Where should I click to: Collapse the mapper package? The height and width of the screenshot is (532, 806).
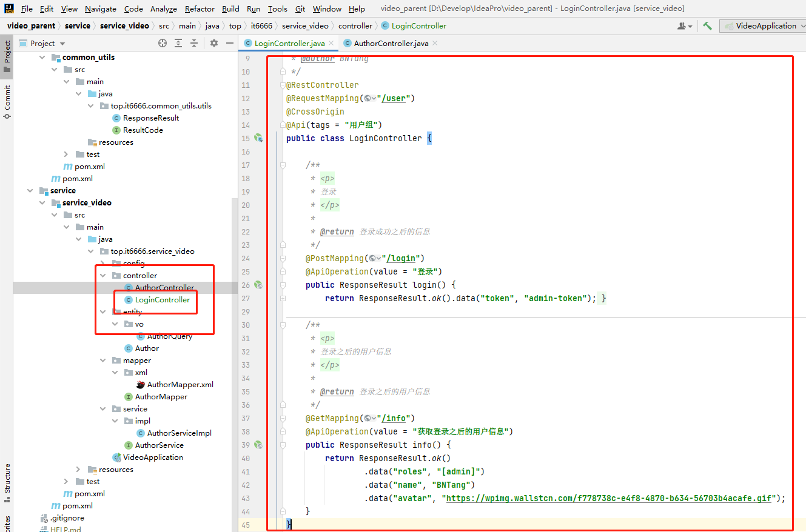pyautogui.click(x=103, y=360)
